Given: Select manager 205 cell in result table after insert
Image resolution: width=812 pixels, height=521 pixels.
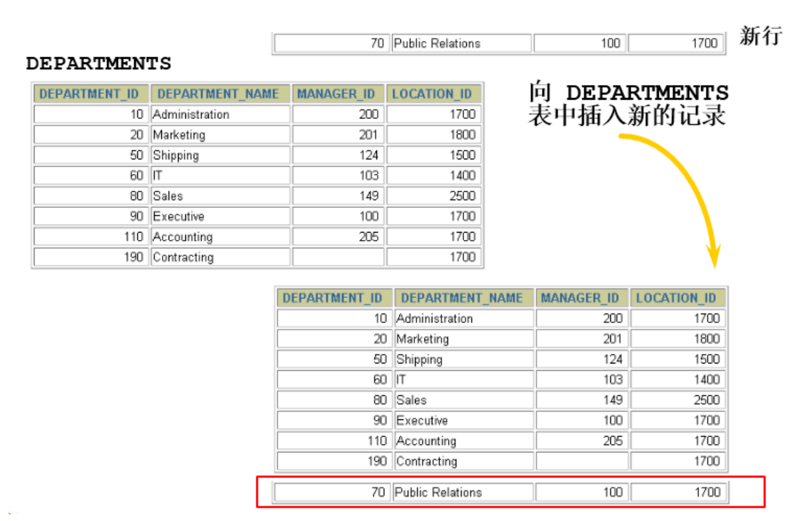Looking at the screenshot, I should 582,441.
